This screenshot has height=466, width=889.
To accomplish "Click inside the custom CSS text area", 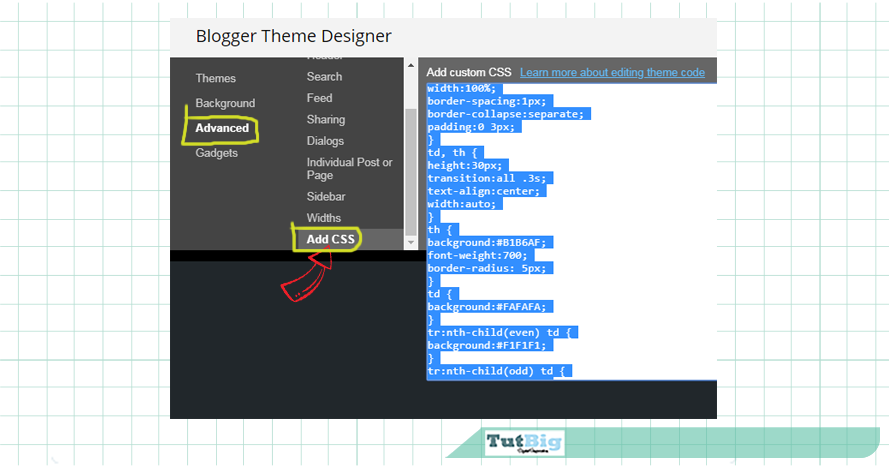I will click(572, 231).
